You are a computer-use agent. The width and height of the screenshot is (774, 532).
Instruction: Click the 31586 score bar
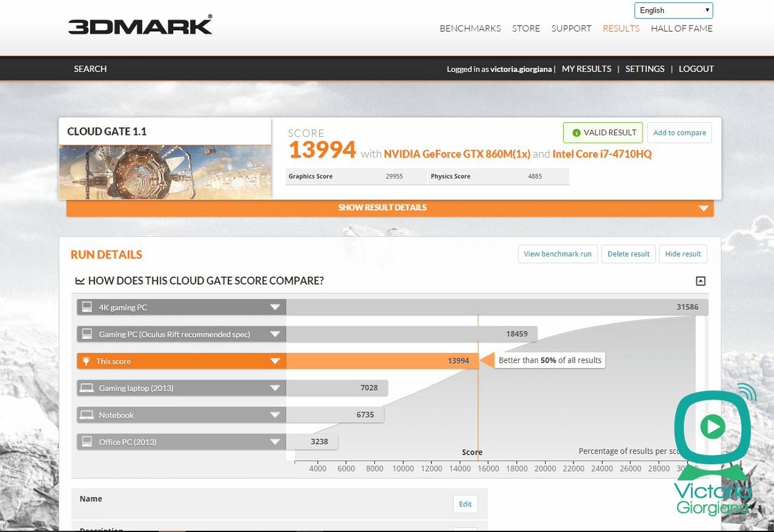coord(497,307)
